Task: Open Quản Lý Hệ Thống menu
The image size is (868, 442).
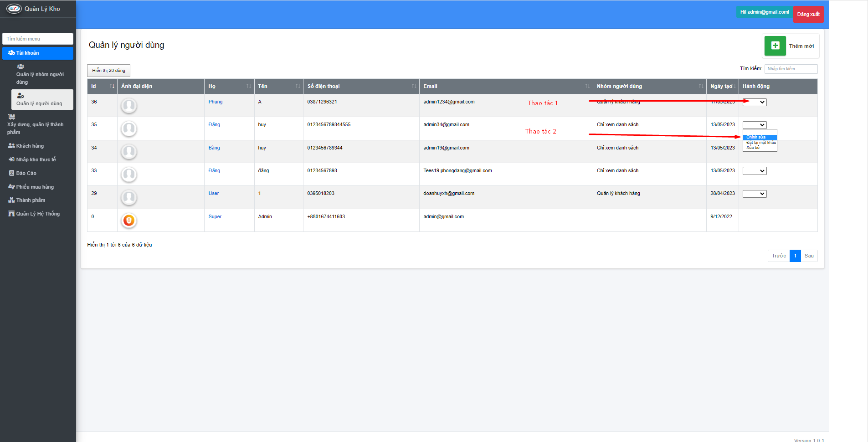Action: click(x=38, y=214)
